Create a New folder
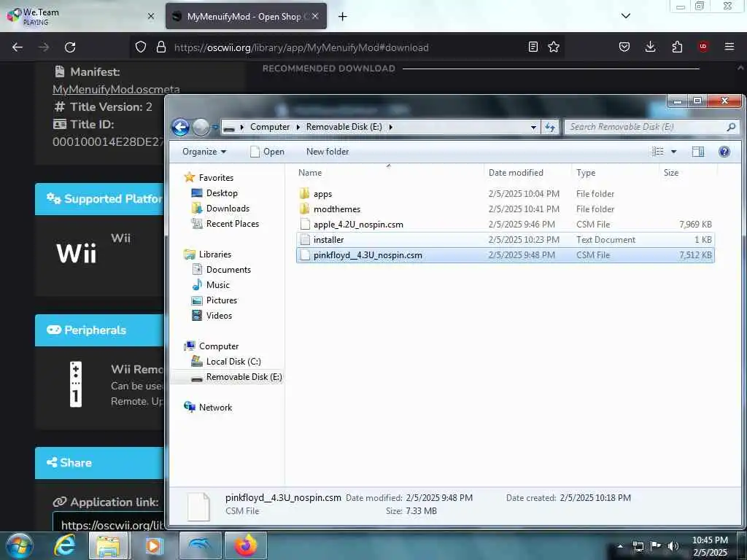The height and width of the screenshot is (560, 747). 328,152
